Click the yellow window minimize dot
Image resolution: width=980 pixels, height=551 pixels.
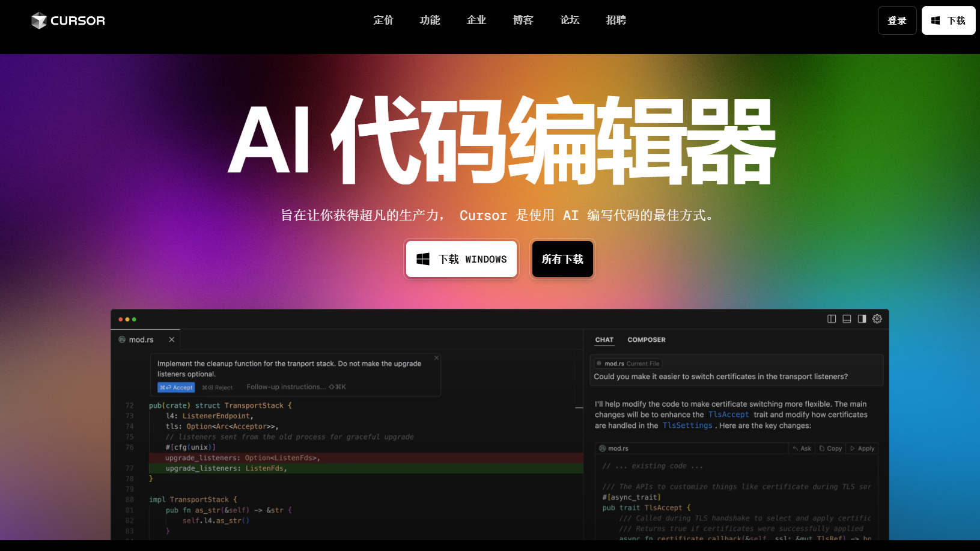click(x=127, y=319)
